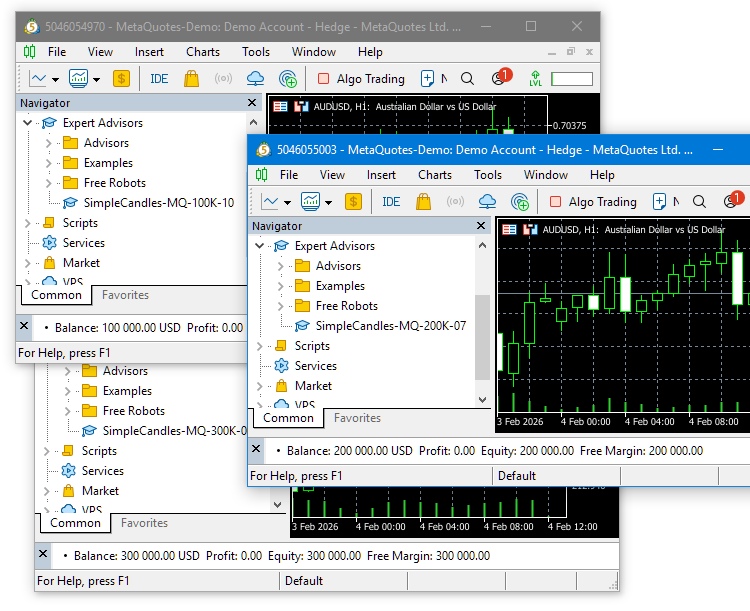This screenshot has width=750, height=611.
Task: Toggle Algo Trading in 5046055003 window
Action: tap(593, 201)
